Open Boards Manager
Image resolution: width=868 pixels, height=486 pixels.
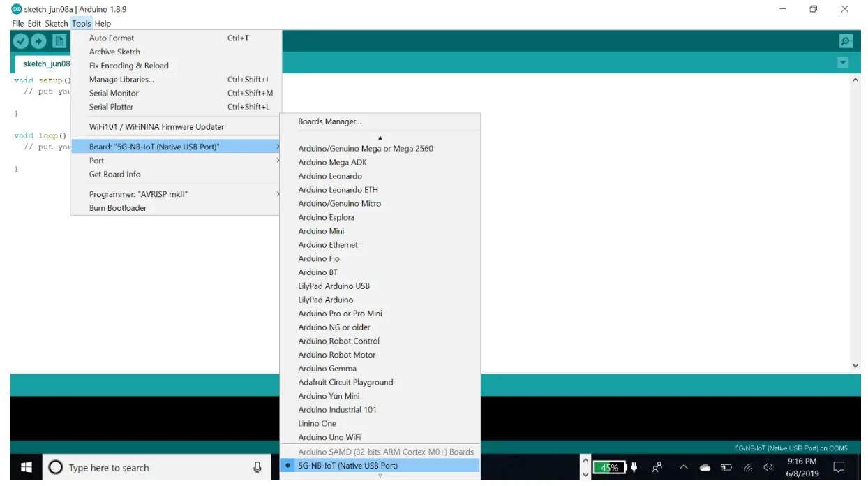coord(328,121)
